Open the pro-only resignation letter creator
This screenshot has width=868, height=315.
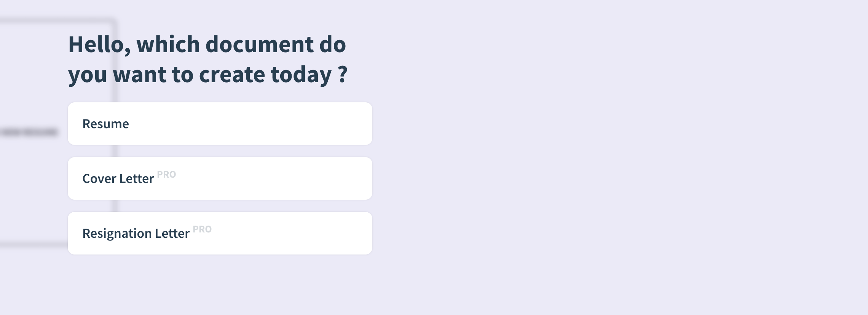(x=220, y=233)
